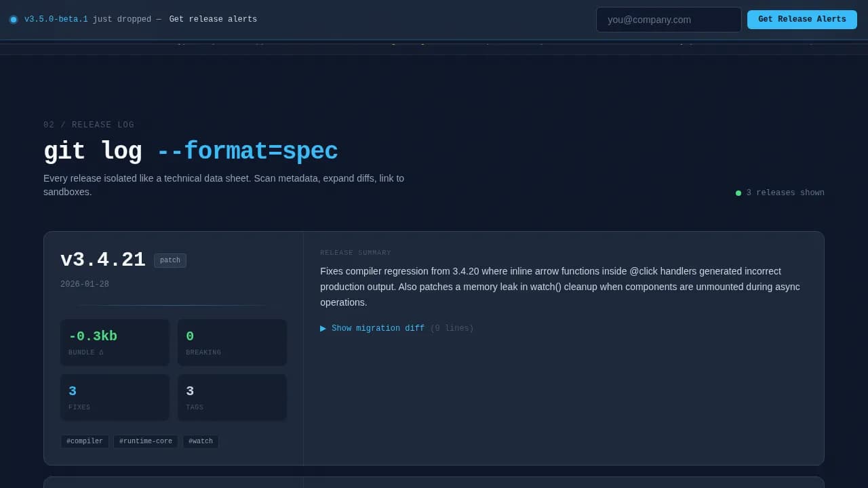Click the triangle arrow before Show migration diff
This screenshot has height=488, width=868.
tap(323, 328)
